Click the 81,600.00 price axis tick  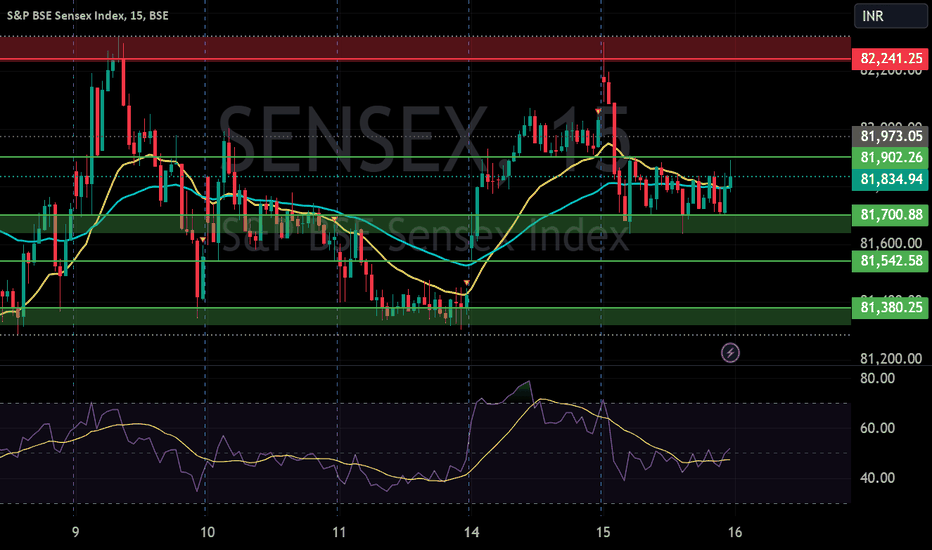pyautogui.click(x=891, y=243)
